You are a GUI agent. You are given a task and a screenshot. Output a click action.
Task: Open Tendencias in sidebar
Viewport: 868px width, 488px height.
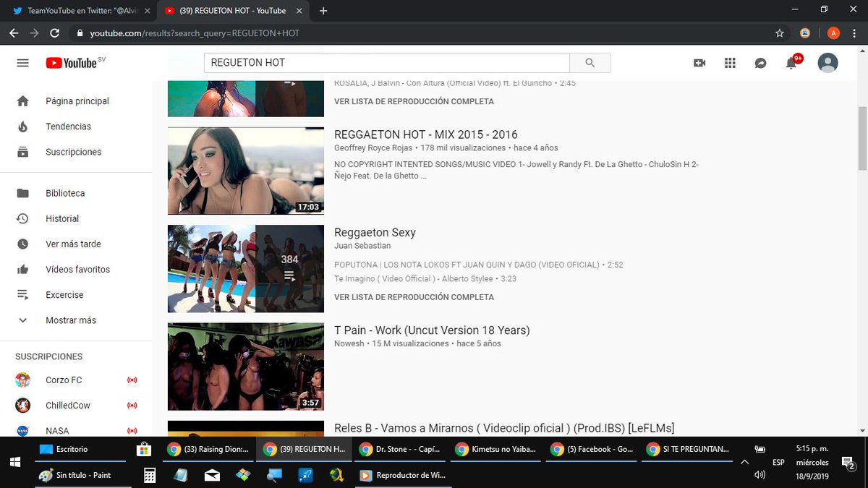click(77, 127)
